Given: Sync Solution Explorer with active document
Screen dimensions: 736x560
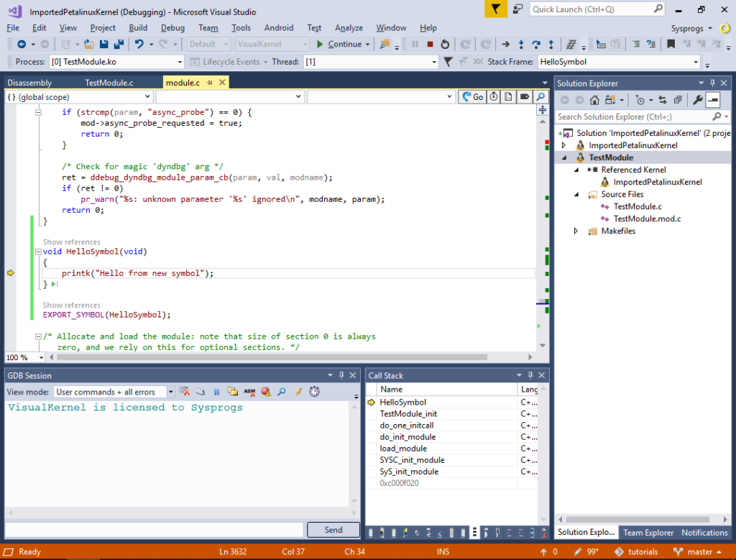Looking at the screenshot, I should click(x=663, y=100).
